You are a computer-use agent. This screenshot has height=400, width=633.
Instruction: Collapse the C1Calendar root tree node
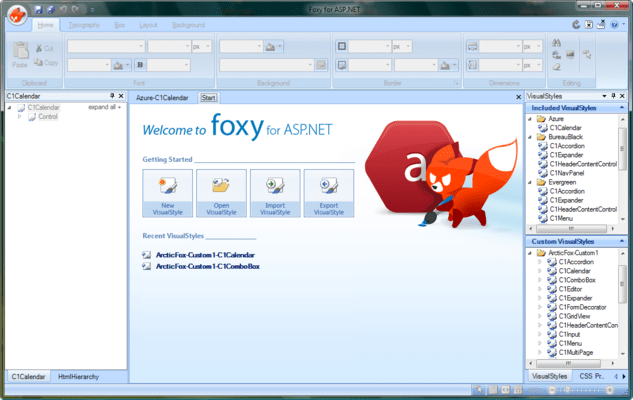[9, 108]
